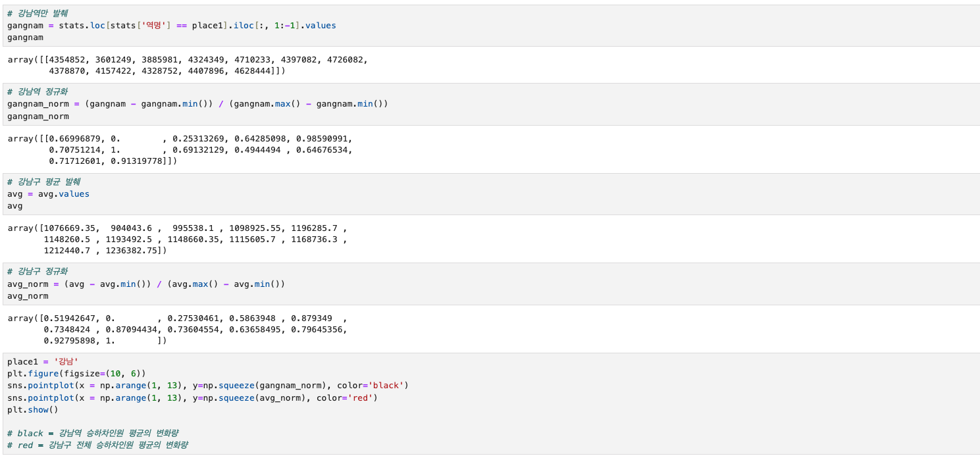Click the '# 강남역만 발췌' comment line
Viewport: 980px width, 456px height.
tap(37, 13)
